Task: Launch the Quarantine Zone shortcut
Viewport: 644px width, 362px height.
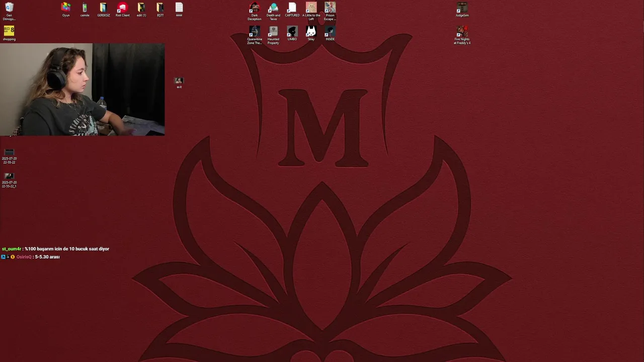Action: (255, 35)
